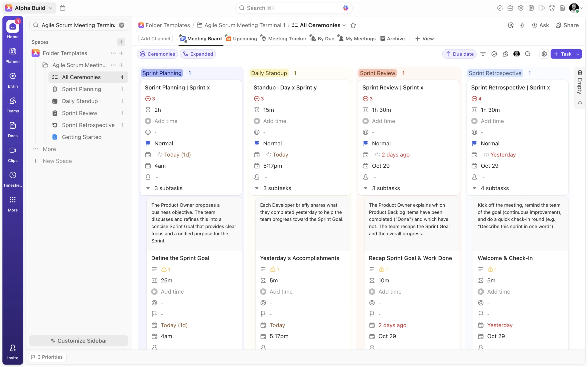Click the Customize Sidebar button
This screenshot has height=367, width=588.
click(79, 341)
